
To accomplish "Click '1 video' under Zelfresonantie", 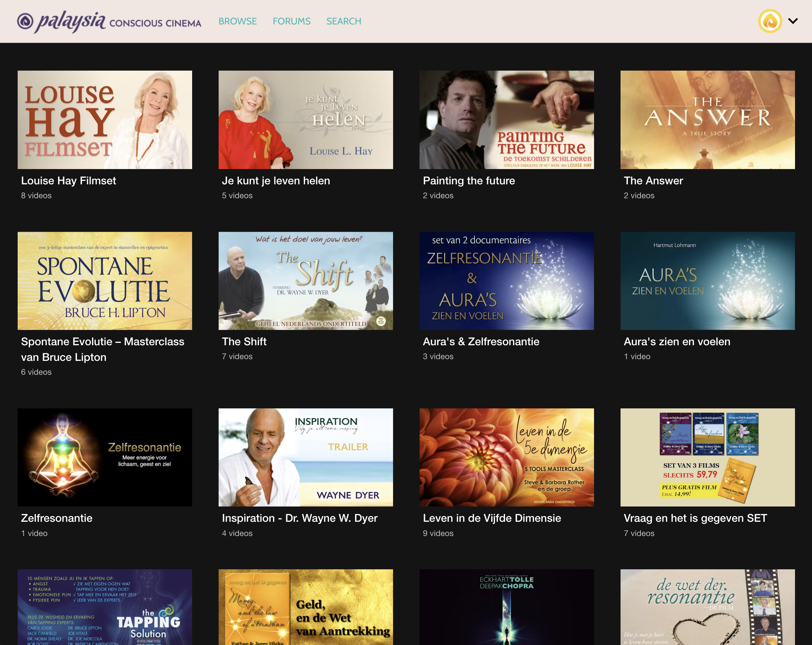I will 34,533.
